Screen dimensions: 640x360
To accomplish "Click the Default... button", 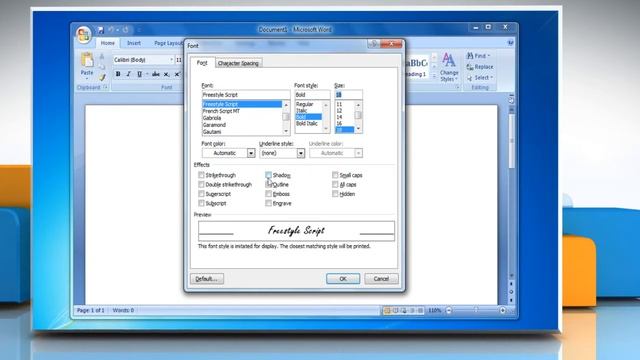I will tap(207, 279).
